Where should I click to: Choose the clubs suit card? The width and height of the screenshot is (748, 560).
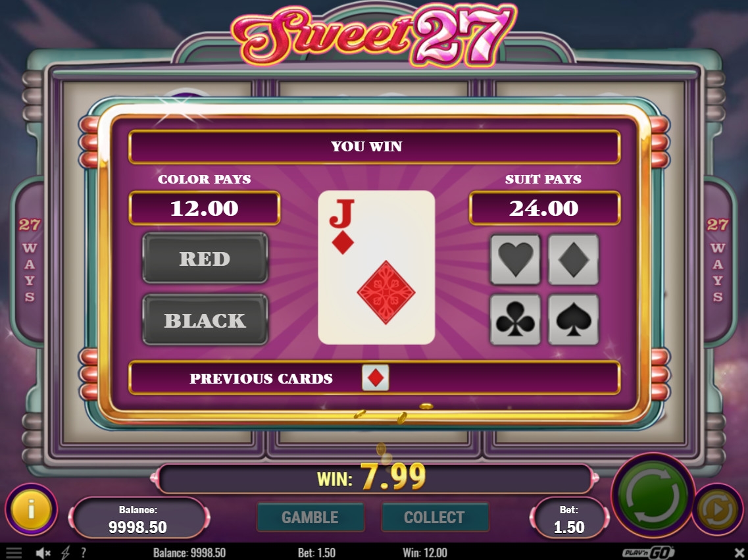click(515, 319)
